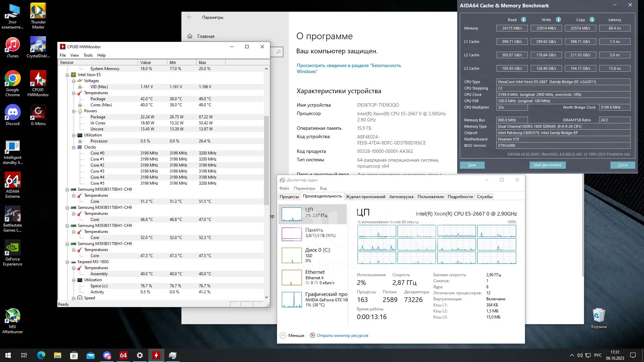This screenshot has height=362, width=644.
Task: Click 'Открыть монитор ресурсов' link
Action: pyautogui.click(x=342, y=336)
